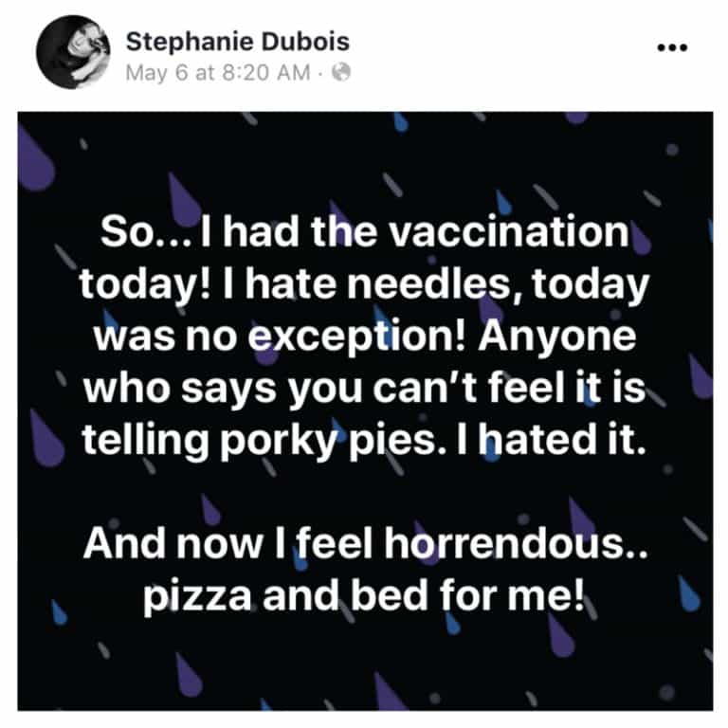Click the word "horrendous" in the post
Image resolution: width=728 pixels, height=728 pixels.
tap(501, 545)
